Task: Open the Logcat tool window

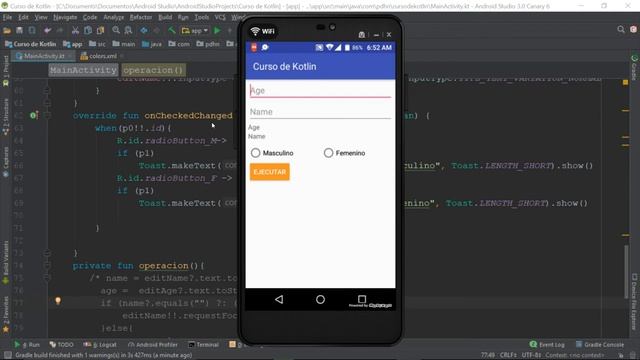Action: click(x=100, y=344)
